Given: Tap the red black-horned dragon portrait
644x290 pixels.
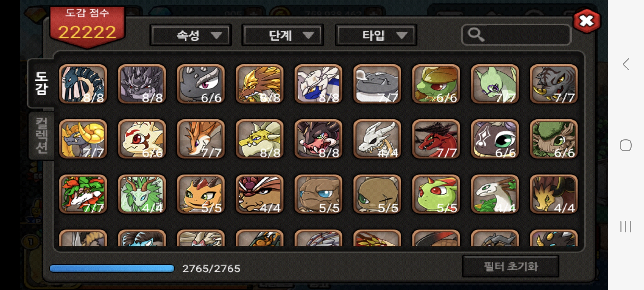Looking at the screenshot, I should 436,139.
